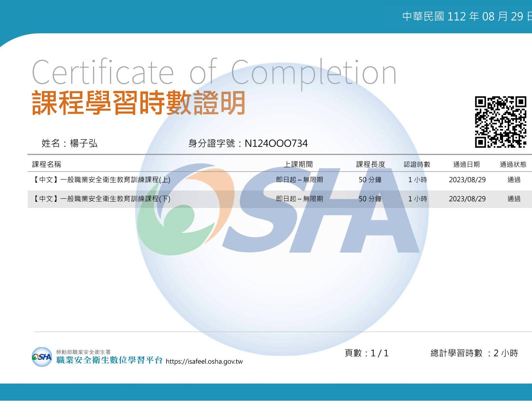Click the 職業安全衛生數位學習平台 platform title
This screenshot has width=532, height=411.
tap(109, 360)
